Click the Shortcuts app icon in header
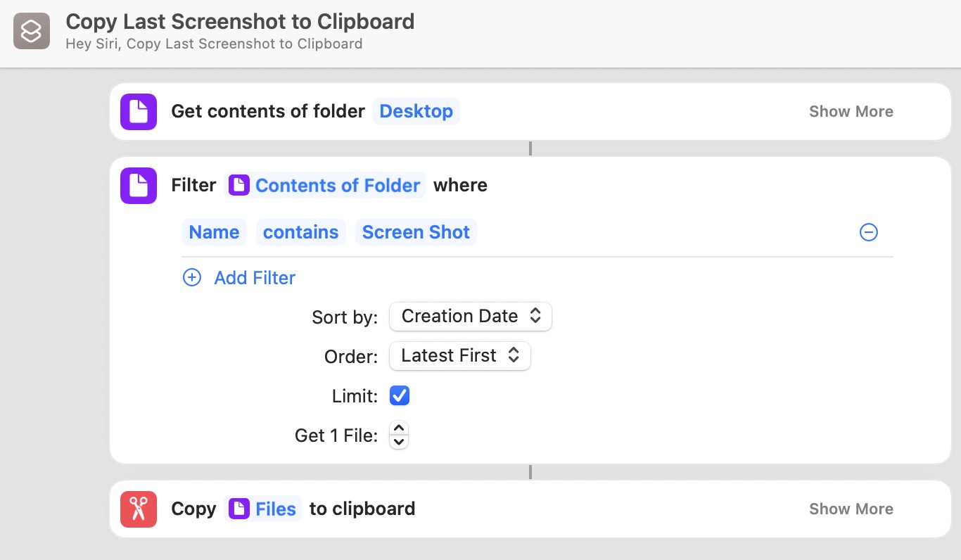961x560 pixels. click(x=32, y=32)
